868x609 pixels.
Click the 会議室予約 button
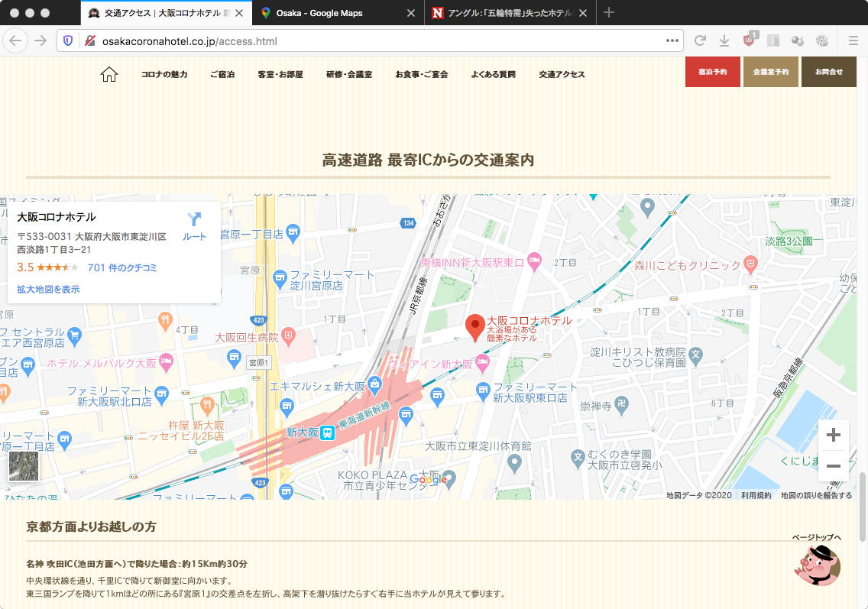[770, 72]
